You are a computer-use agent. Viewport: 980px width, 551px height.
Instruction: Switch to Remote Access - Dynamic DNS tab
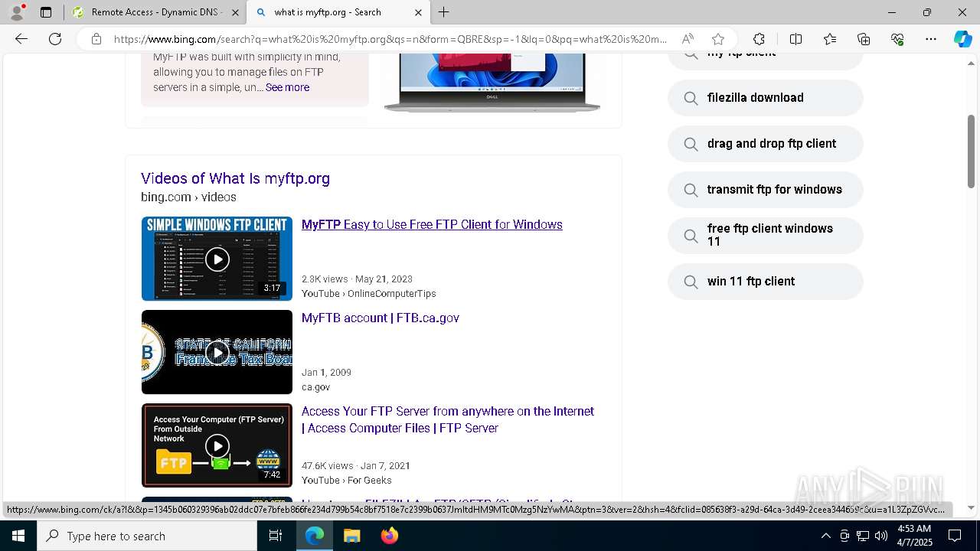155,12
